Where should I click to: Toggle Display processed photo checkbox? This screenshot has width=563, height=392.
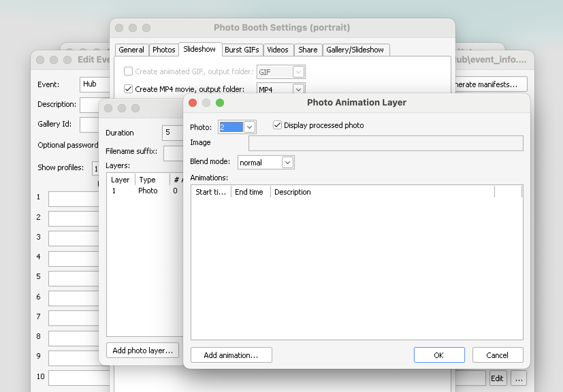pyautogui.click(x=277, y=125)
